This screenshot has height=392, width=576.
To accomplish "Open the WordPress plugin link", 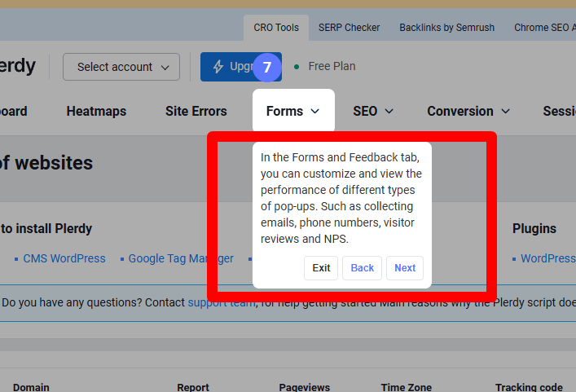I will click(548, 258).
